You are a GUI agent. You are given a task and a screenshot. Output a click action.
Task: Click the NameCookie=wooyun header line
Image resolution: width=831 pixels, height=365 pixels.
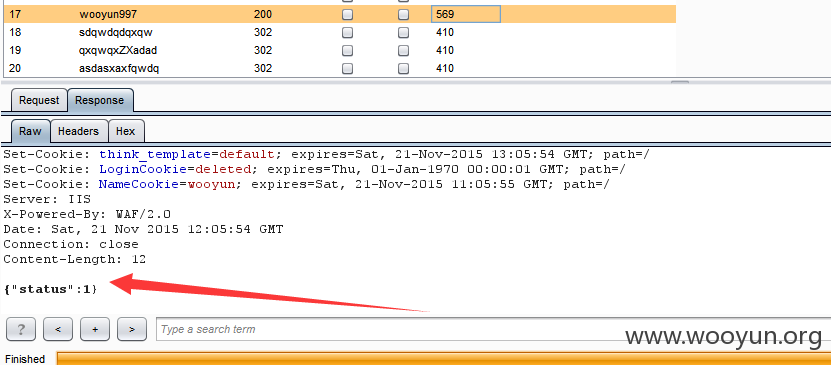pos(306,184)
